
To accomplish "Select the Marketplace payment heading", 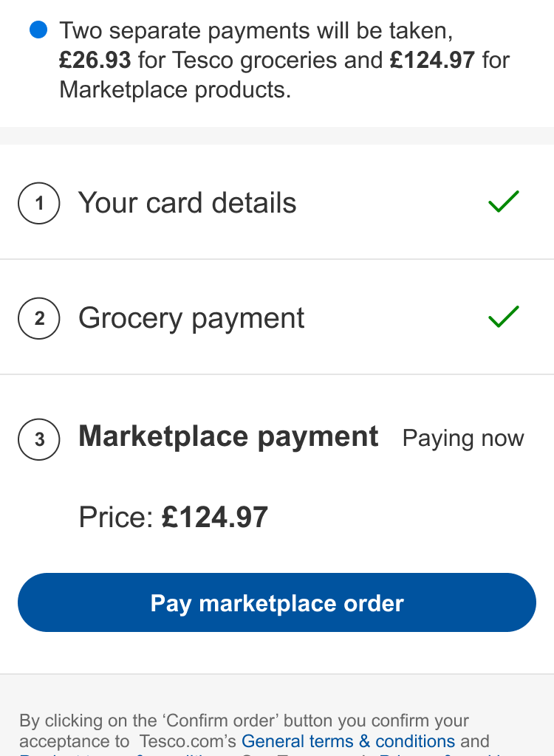I will pyautogui.click(x=228, y=436).
